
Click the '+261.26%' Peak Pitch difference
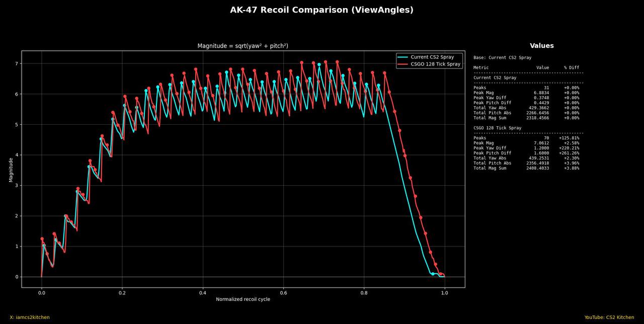click(569, 153)
